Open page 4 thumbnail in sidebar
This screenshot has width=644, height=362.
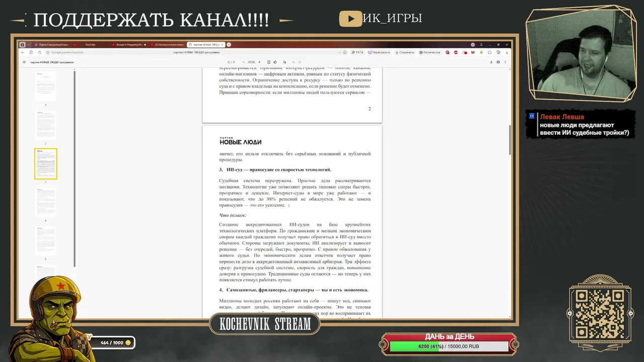click(45, 202)
